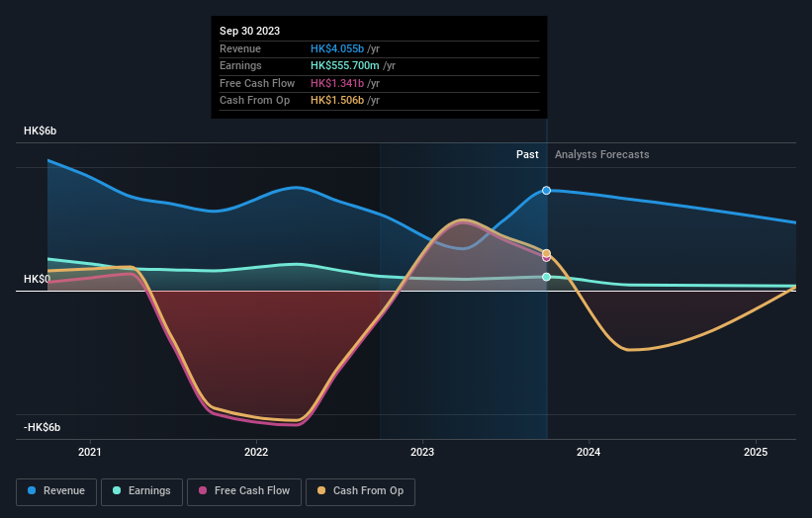Image resolution: width=812 pixels, height=518 pixels.
Task: Select the orange Cash From Op data point
Action: pos(546,253)
